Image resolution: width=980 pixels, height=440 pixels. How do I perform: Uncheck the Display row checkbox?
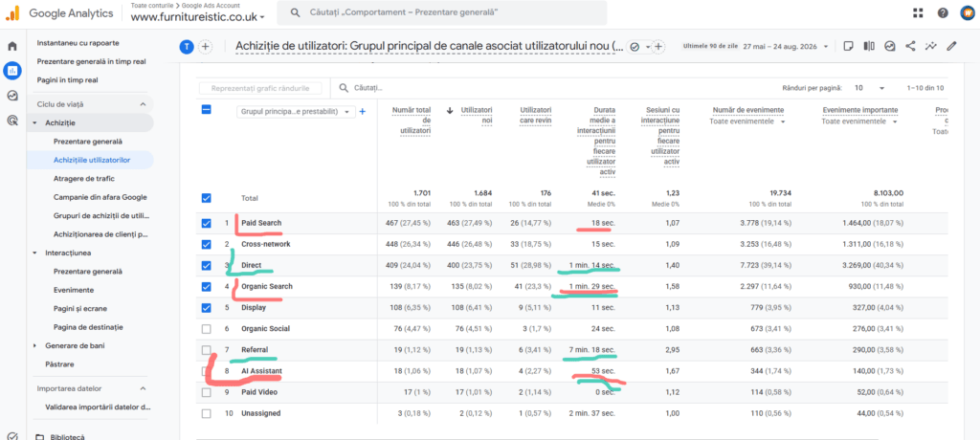pos(207,307)
